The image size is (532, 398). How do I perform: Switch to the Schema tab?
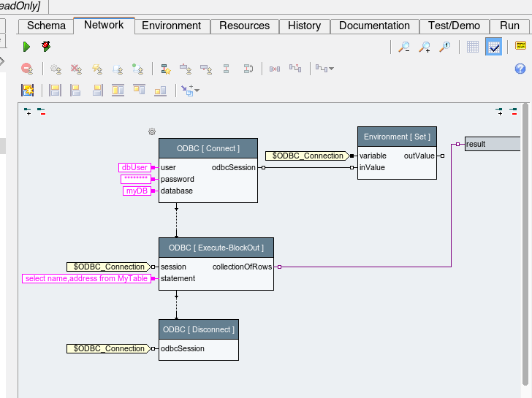[x=46, y=26]
